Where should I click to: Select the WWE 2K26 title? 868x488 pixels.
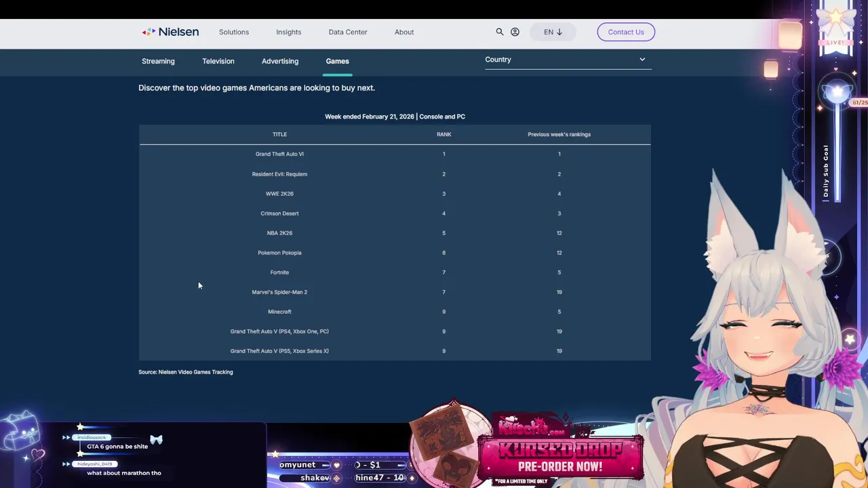click(279, 194)
